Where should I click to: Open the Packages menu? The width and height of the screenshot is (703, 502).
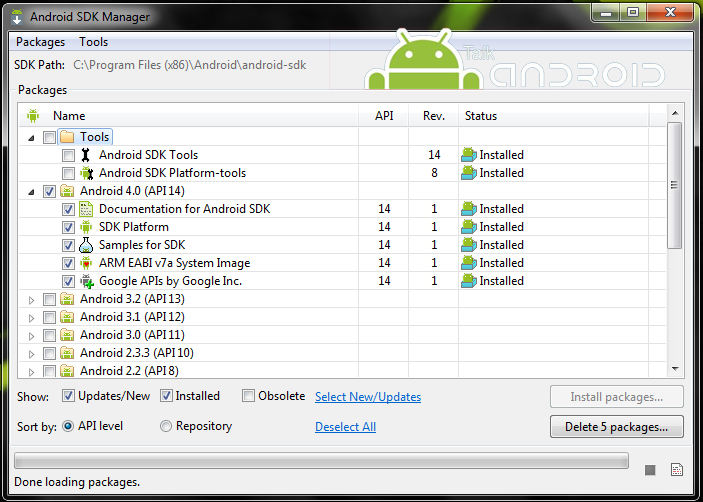40,42
